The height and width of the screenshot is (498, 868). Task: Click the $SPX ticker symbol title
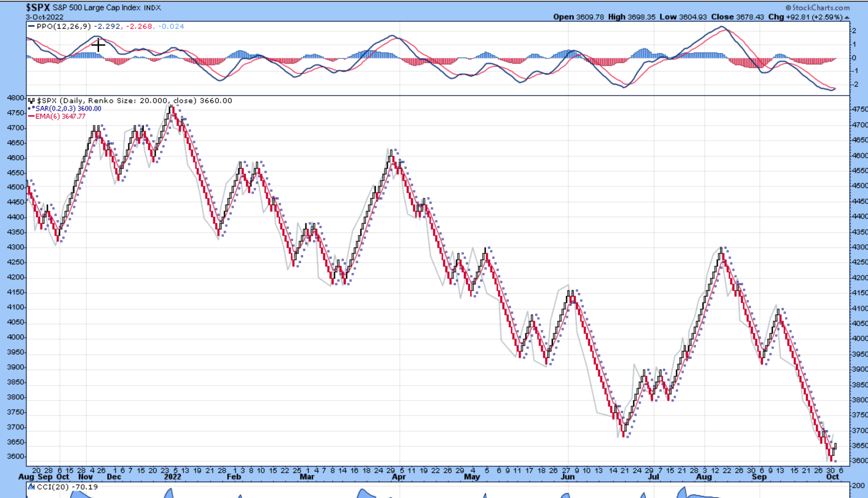(x=38, y=8)
